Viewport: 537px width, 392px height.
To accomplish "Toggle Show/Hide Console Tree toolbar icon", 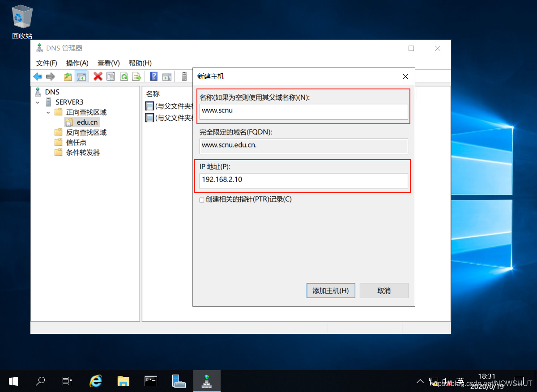I will (x=81, y=76).
